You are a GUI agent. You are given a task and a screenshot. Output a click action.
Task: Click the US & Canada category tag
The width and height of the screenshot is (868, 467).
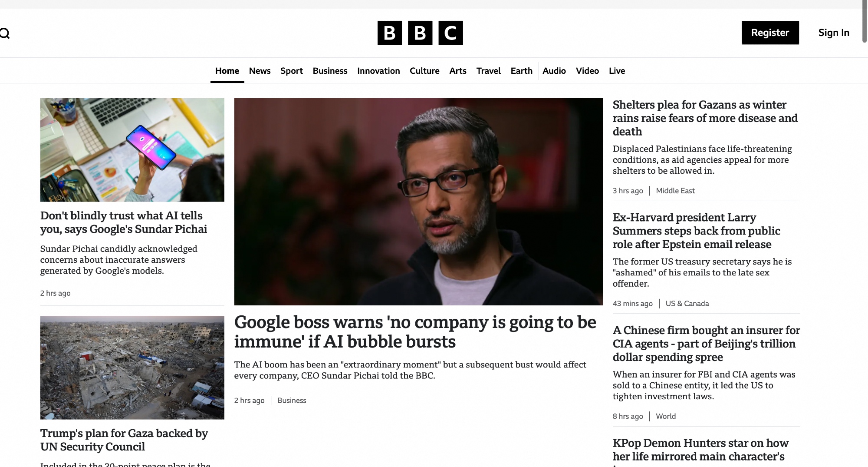(x=687, y=304)
